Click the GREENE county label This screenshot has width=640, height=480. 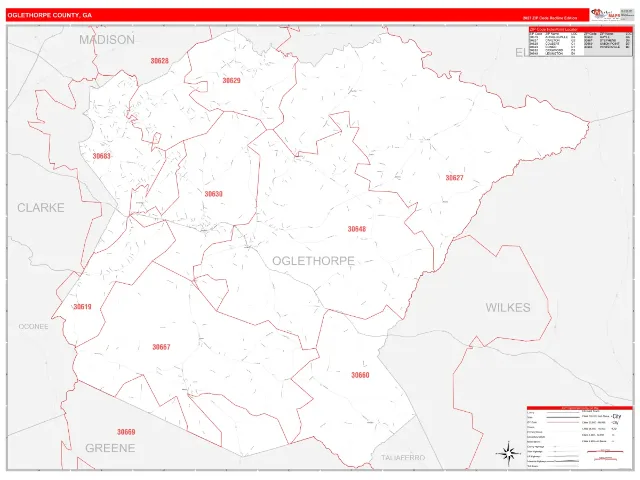point(110,448)
